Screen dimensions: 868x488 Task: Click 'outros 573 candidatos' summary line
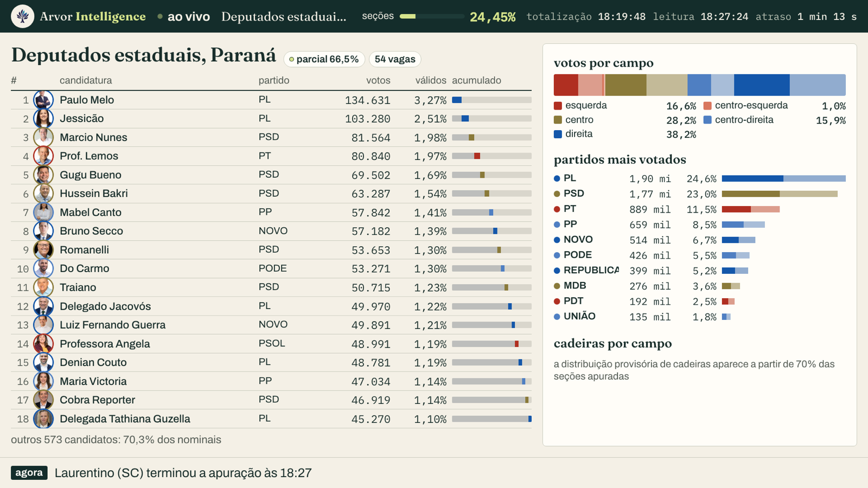pos(116,440)
